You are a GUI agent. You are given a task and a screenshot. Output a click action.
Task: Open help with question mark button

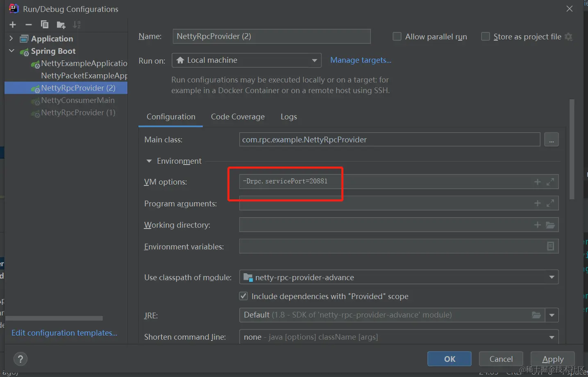coord(20,359)
